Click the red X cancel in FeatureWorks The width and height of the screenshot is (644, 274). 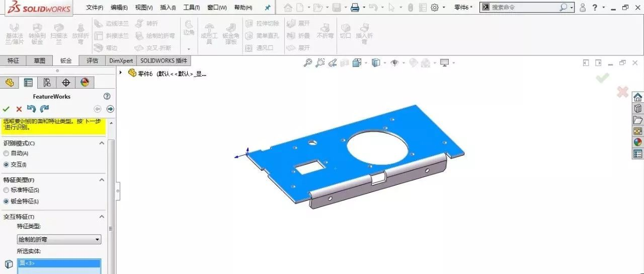[19, 109]
